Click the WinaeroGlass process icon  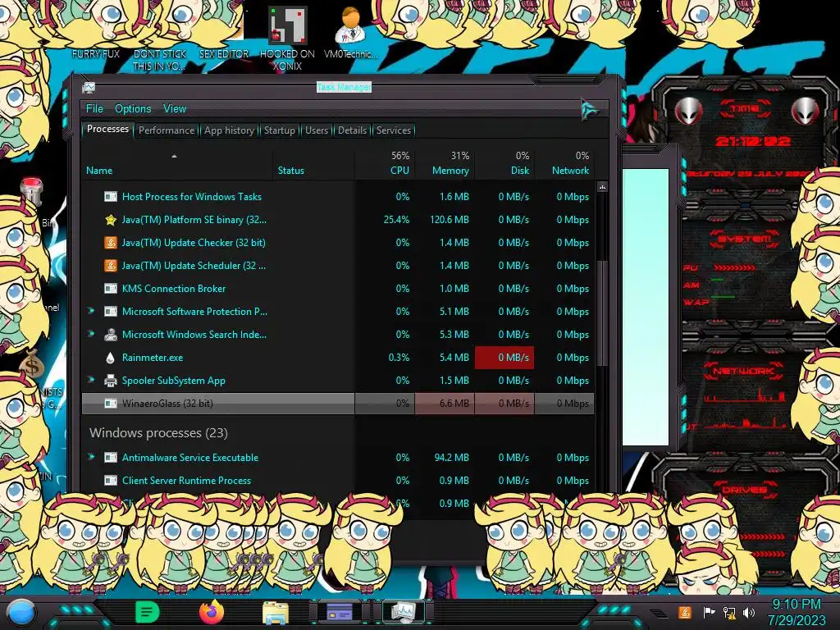pos(111,404)
